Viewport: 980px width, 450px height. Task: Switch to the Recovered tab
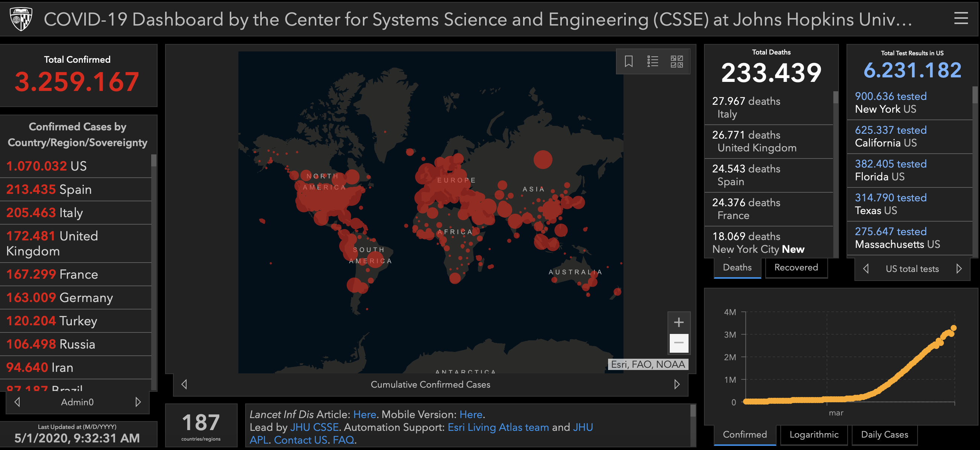(x=796, y=267)
